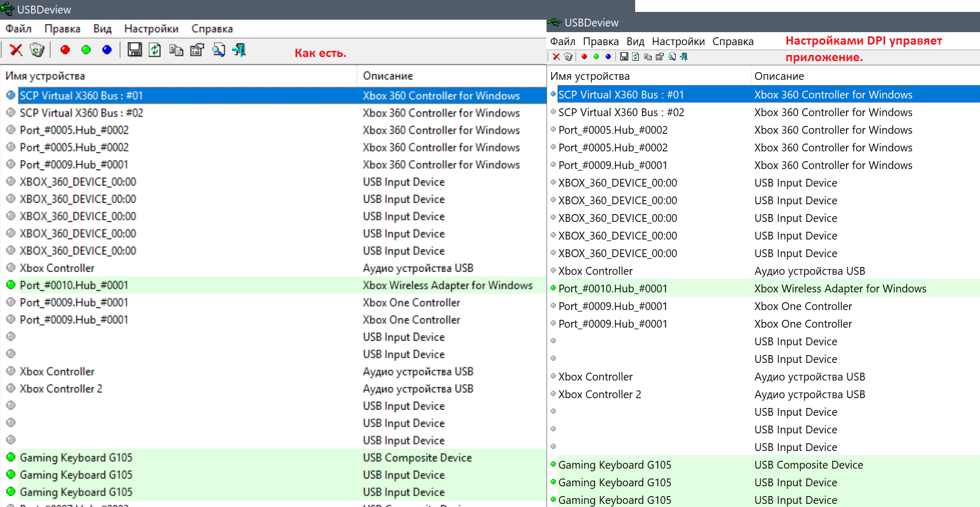980x507 pixels.
Task: Sort by Имя устройства column in left window
Action: [178, 76]
